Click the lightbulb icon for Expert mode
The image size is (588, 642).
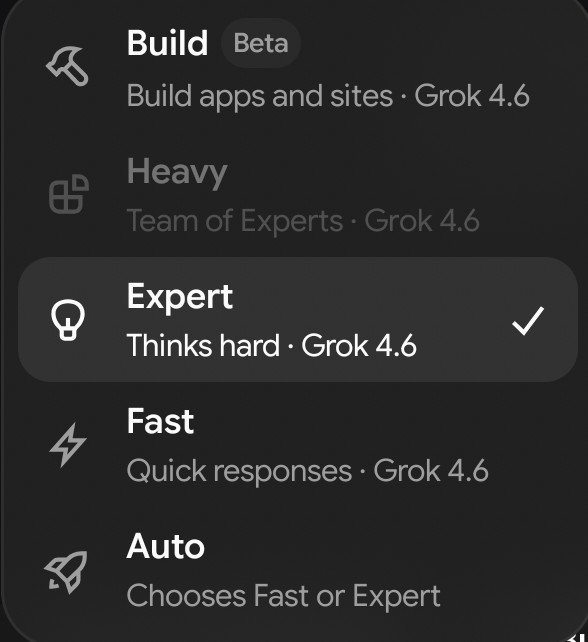(x=68, y=319)
